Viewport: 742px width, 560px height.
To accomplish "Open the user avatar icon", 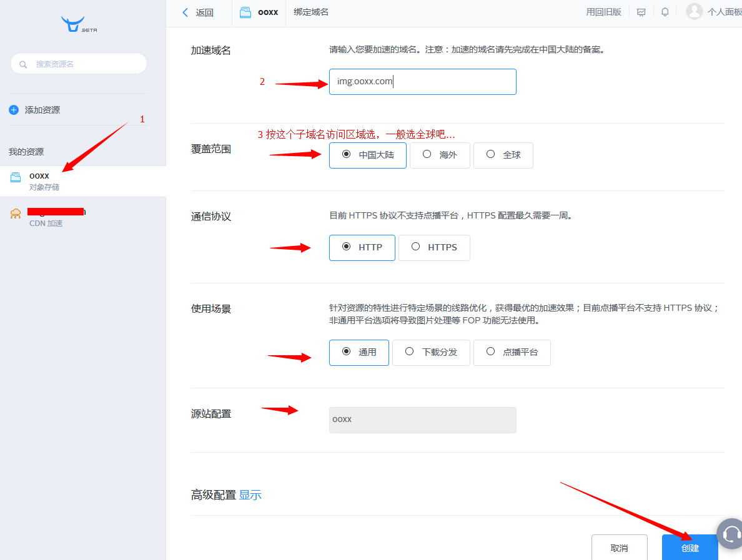I will (693, 11).
